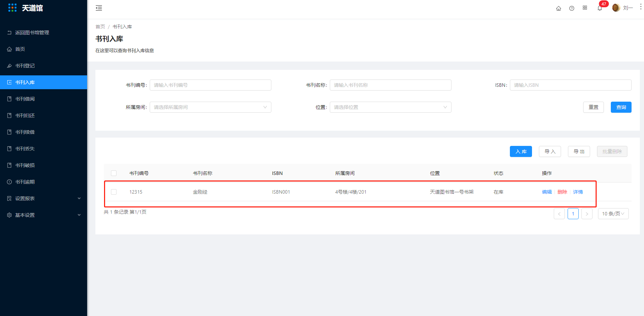Go to 返回图书馆管理 menu item

coord(44,32)
